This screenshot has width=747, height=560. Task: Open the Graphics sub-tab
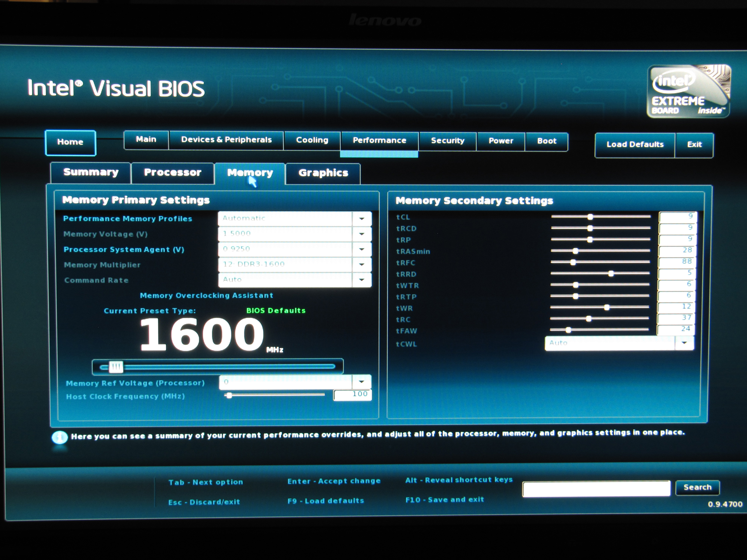coord(323,173)
